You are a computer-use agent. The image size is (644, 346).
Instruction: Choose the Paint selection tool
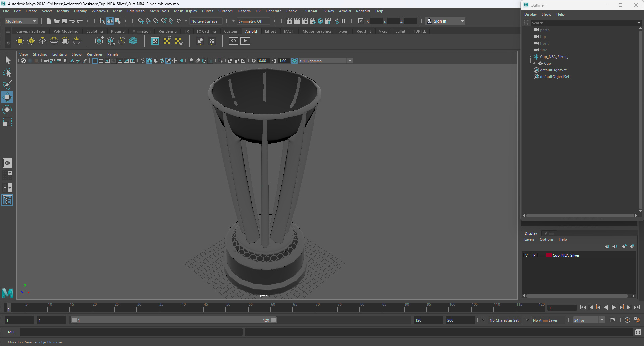7,85
